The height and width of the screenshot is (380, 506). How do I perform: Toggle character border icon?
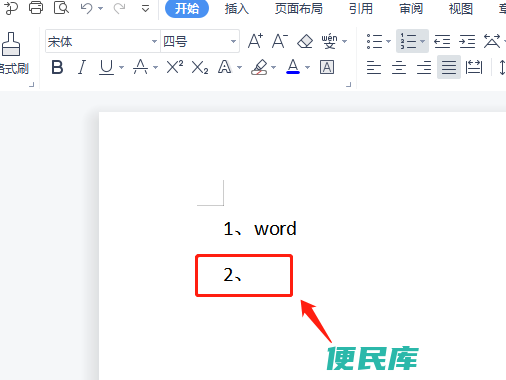tap(327, 67)
